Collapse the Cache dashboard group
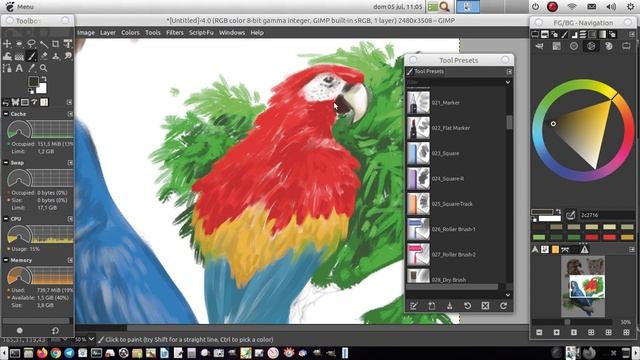This screenshot has width=640, height=360. 6,114
